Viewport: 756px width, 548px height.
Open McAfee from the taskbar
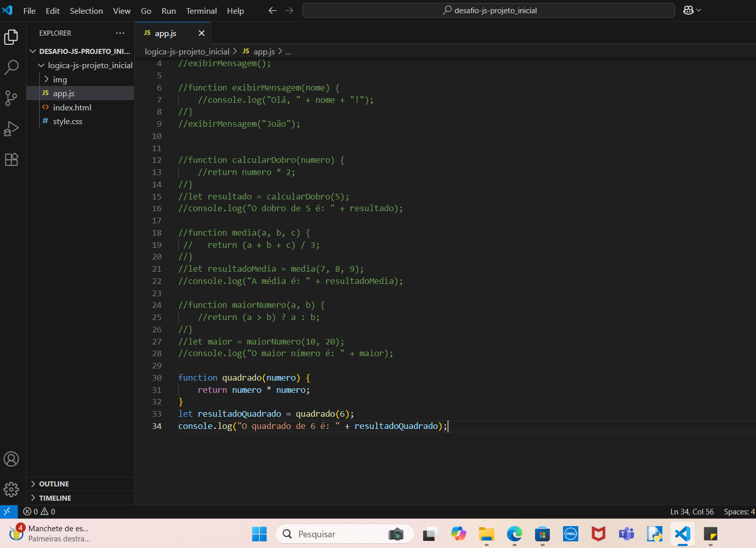click(599, 534)
